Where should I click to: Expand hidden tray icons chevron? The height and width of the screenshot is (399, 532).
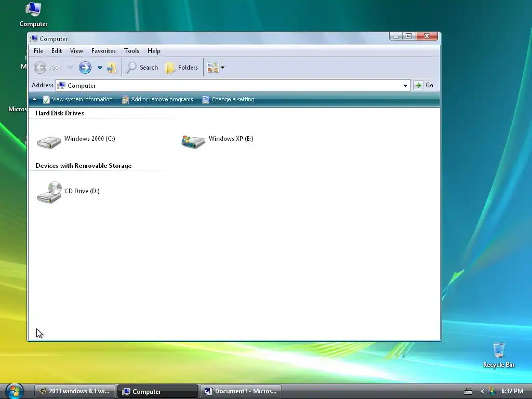482,392
